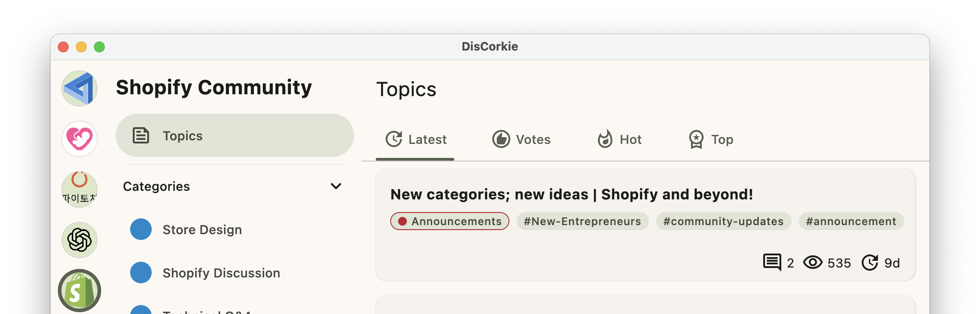Open the Shopify Discussion category
Image resolution: width=980 pixels, height=314 pixels.
pos(221,273)
